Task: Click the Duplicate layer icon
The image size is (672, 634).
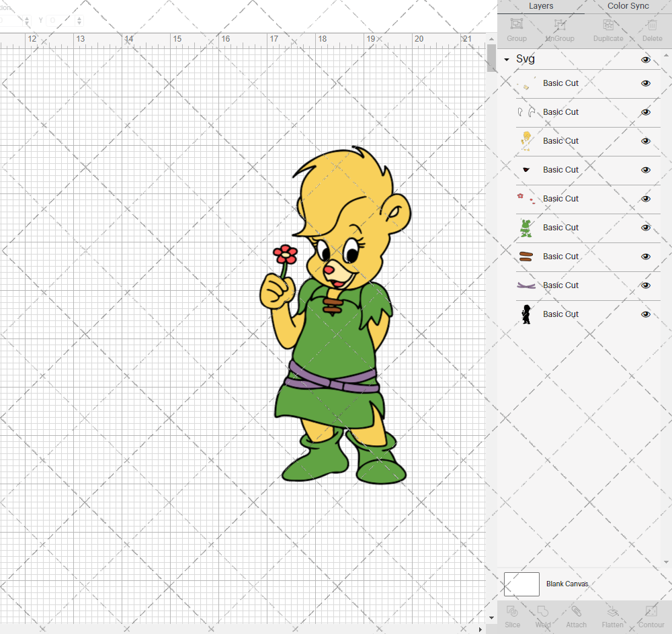Action: click(608, 24)
